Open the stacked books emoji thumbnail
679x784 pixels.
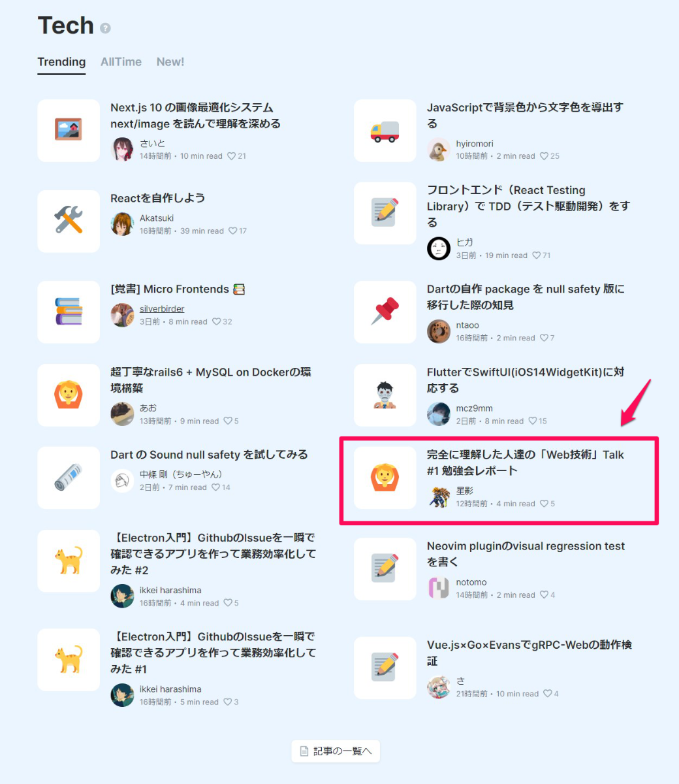(69, 312)
